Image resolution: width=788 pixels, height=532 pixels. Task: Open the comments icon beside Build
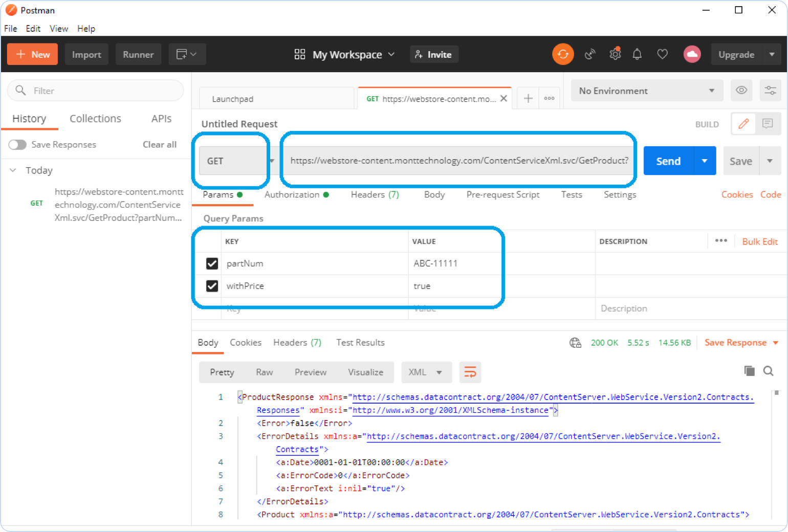click(768, 124)
